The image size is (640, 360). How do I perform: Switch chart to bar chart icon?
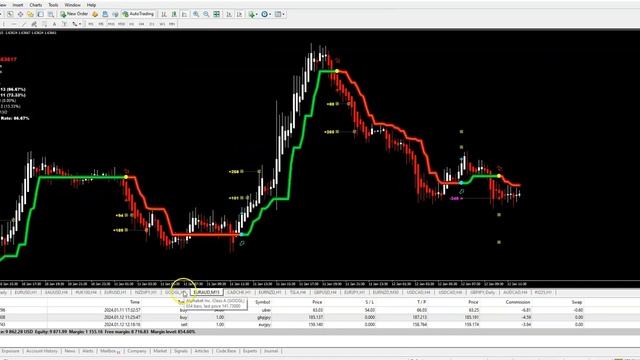[x=164, y=14]
